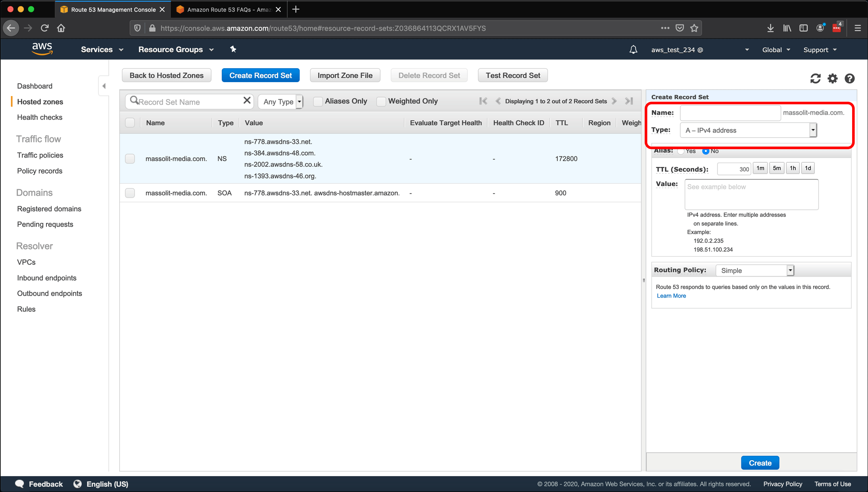Go to next page of record sets
Image resolution: width=868 pixels, height=492 pixels.
click(x=614, y=101)
